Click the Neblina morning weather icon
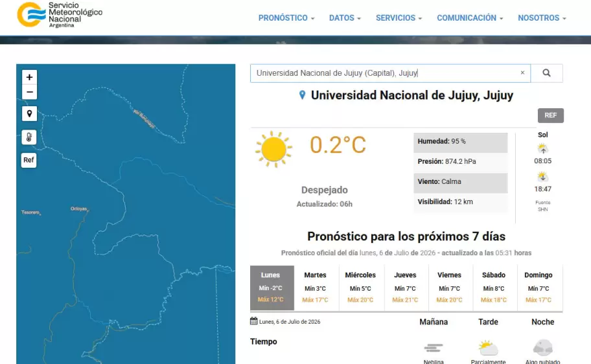 [x=434, y=348]
